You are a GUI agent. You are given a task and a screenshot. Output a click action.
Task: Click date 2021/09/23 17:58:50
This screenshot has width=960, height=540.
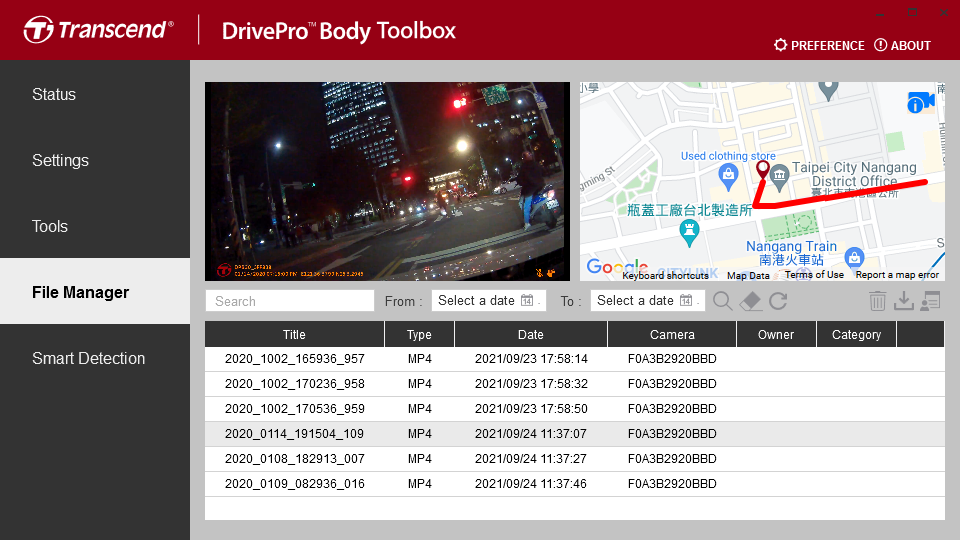point(531,409)
